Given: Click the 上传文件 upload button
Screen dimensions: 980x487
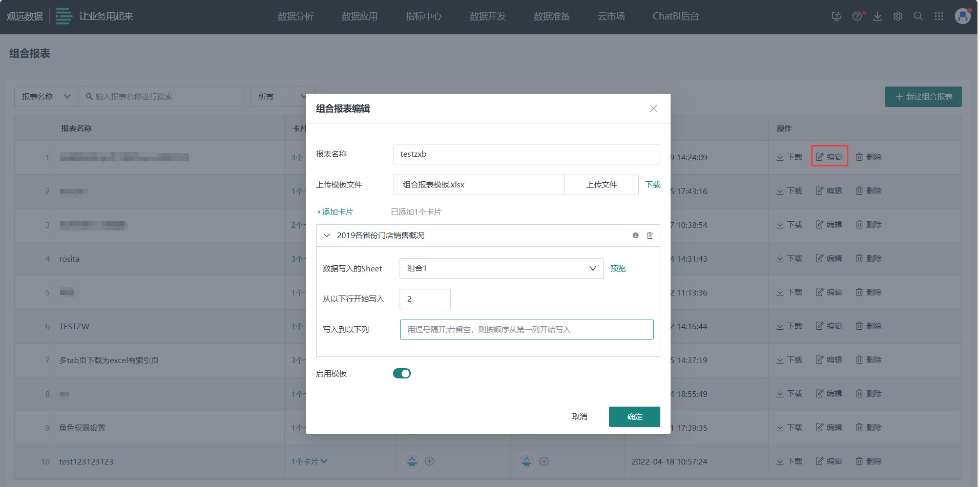Looking at the screenshot, I should tap(601, 184).
